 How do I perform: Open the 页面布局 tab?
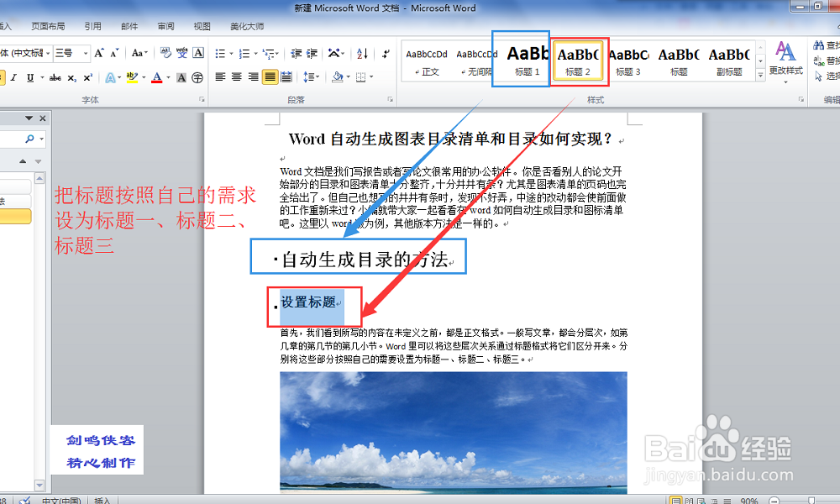[48, 26]
